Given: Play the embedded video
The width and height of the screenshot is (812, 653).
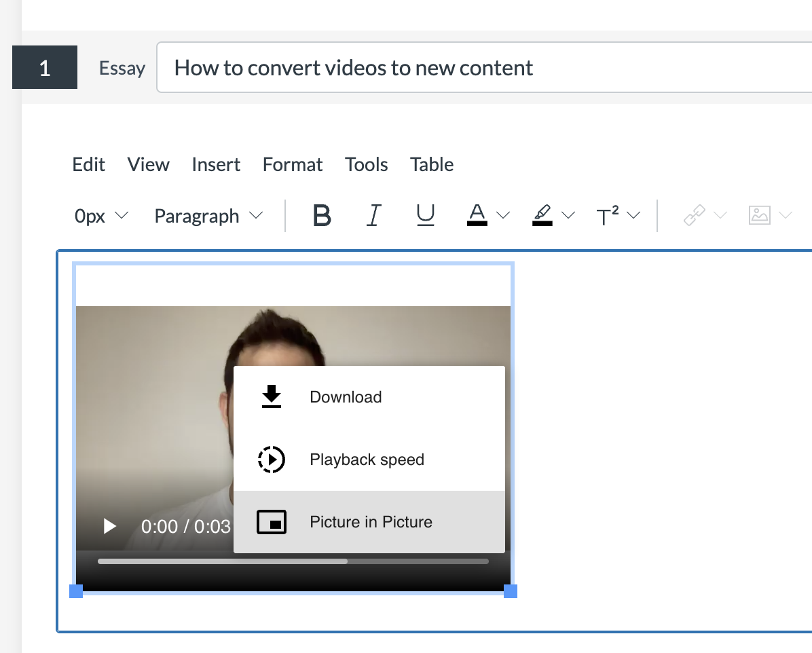Looking at the screenshot, I should point(109,526).
